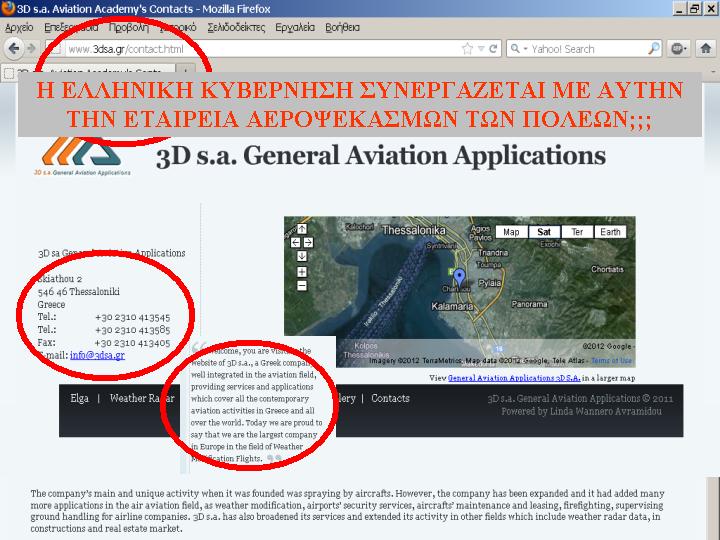Open the larger map link
Screen dimensions: 720x540
coord(514,378)
